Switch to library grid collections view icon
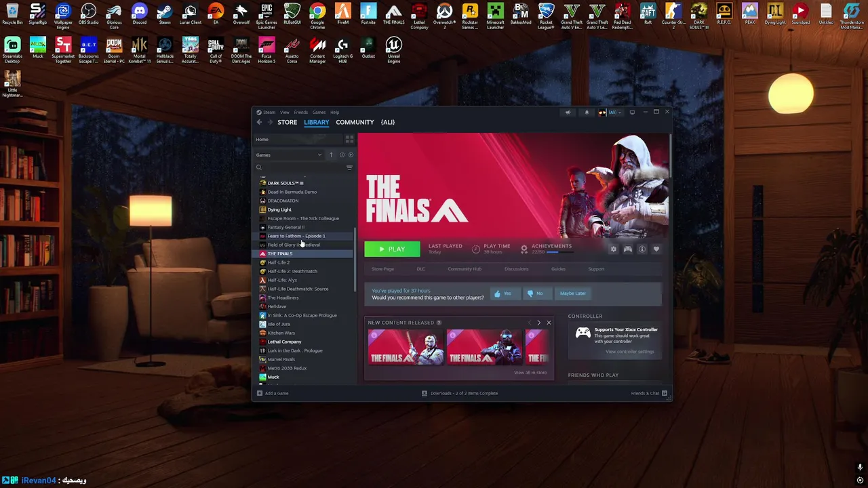 [349, 140]
